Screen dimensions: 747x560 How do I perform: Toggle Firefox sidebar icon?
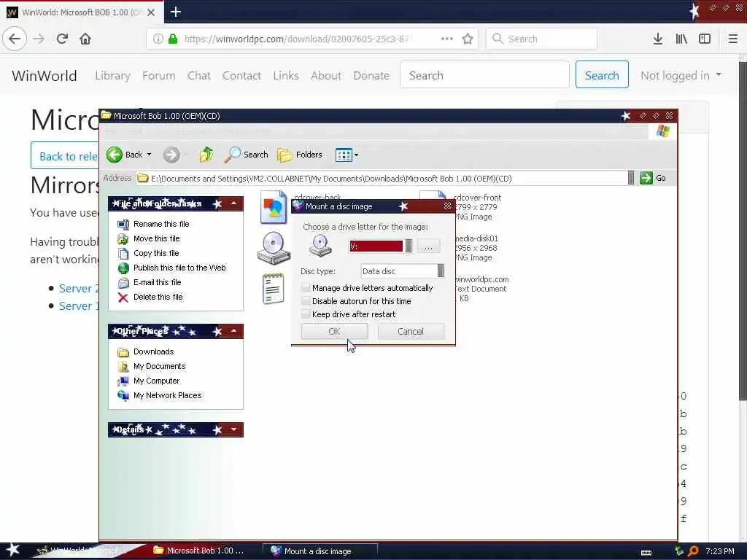tap(705, 39)
